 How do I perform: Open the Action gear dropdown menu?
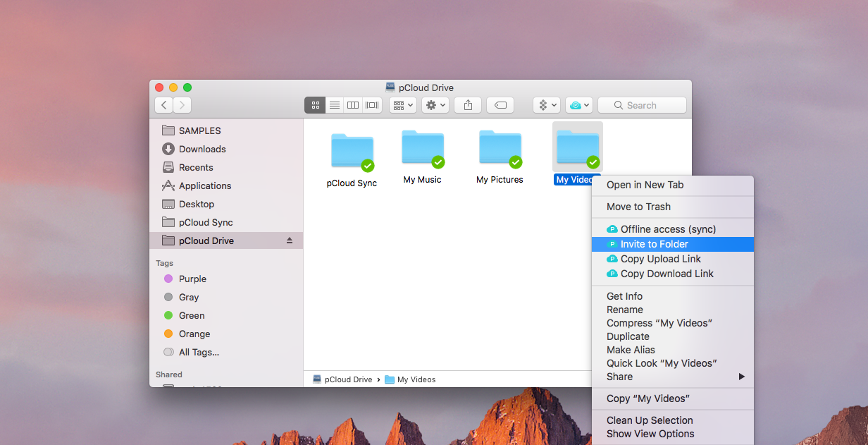coord(435,105)
